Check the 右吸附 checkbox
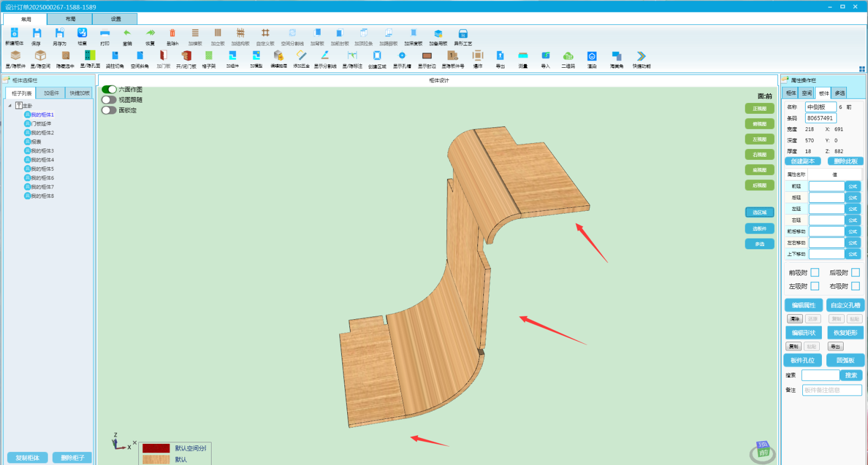The height and width of the screenshot is (465, 868). [x=856, y=286]
